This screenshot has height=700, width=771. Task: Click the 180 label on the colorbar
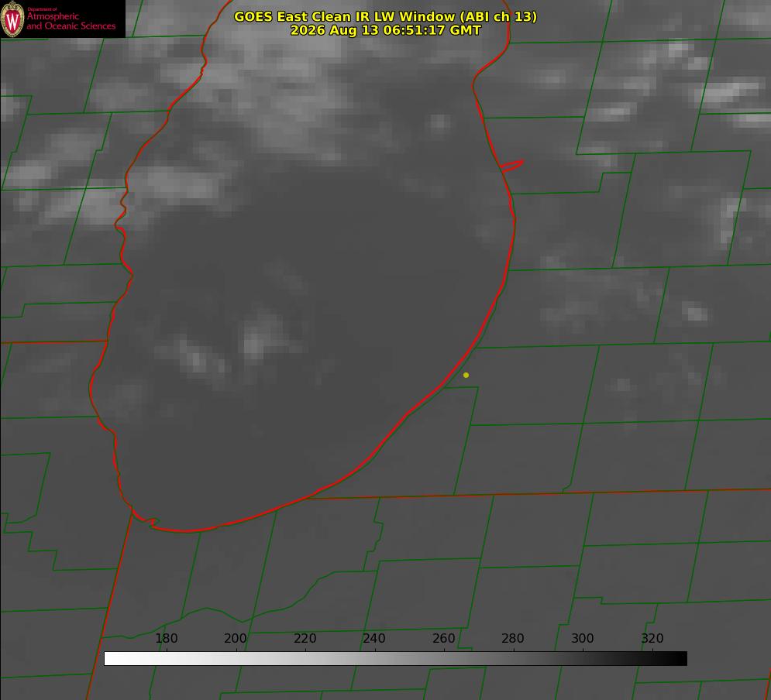click(166, 638)
